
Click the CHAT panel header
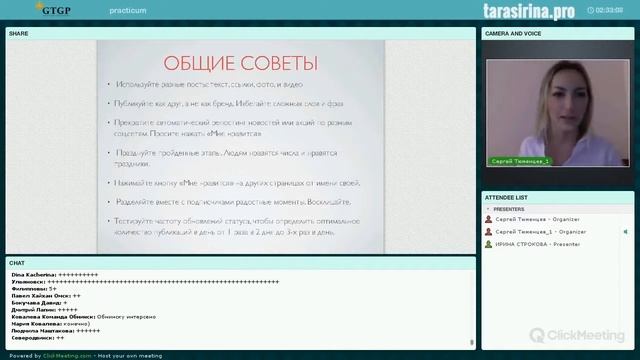tap(241, 263)
